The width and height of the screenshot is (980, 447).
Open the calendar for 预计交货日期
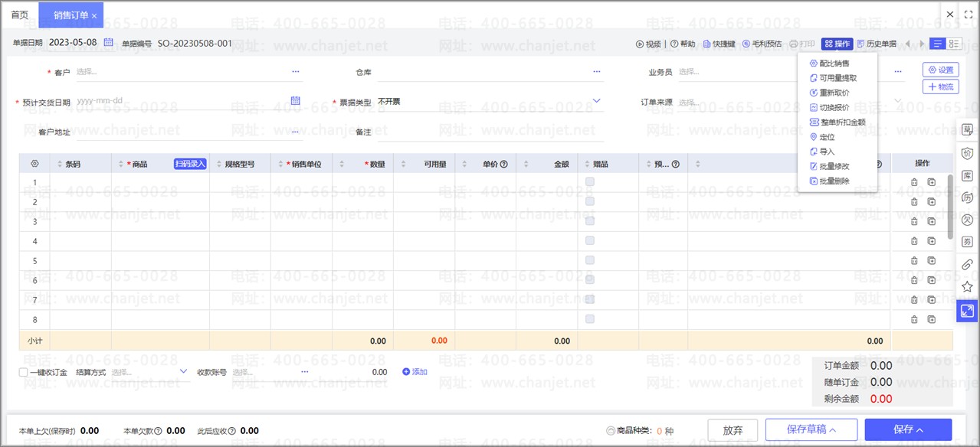pos(296,101)
